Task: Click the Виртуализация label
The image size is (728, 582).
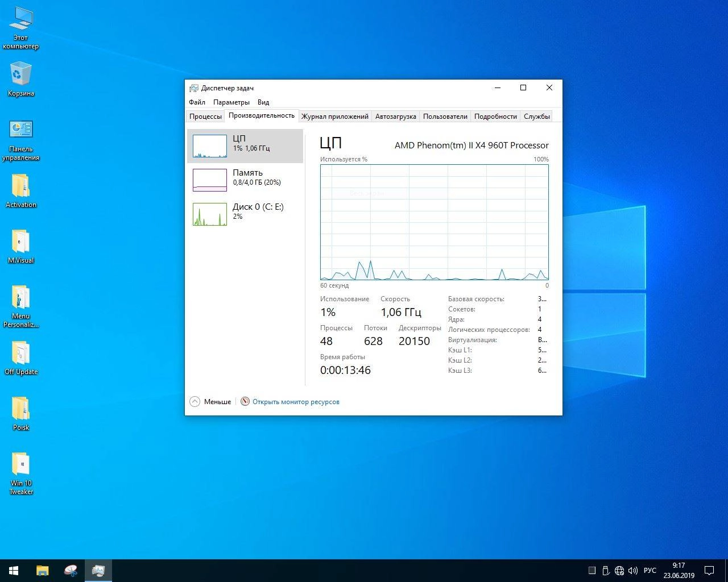Action: coord(473,340)
